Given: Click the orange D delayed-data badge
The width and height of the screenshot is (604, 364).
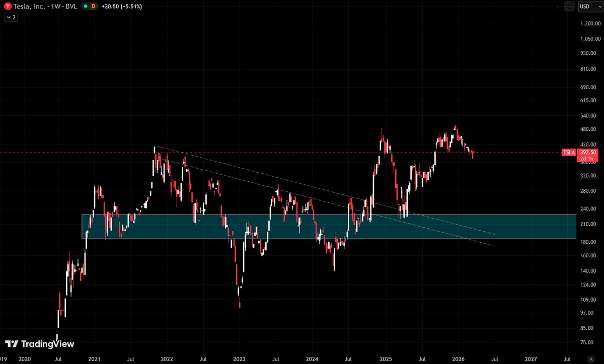Looking at the screenshot, I should point(93,7).
